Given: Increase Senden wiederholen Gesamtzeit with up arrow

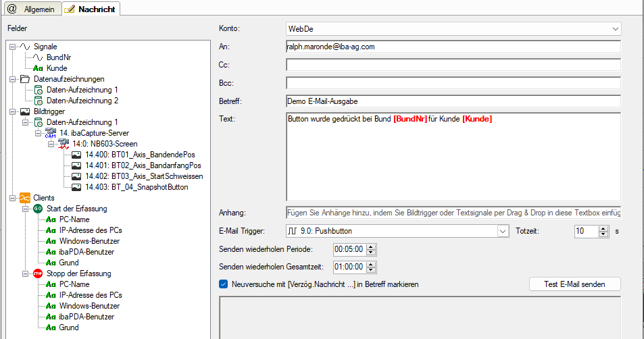Looking at the screenshot, I should click(371, 264).
